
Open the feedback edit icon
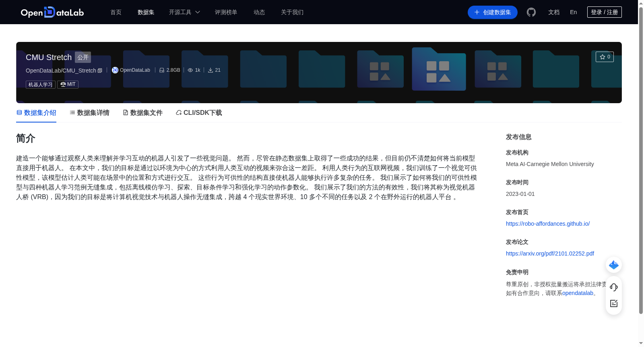614,303
